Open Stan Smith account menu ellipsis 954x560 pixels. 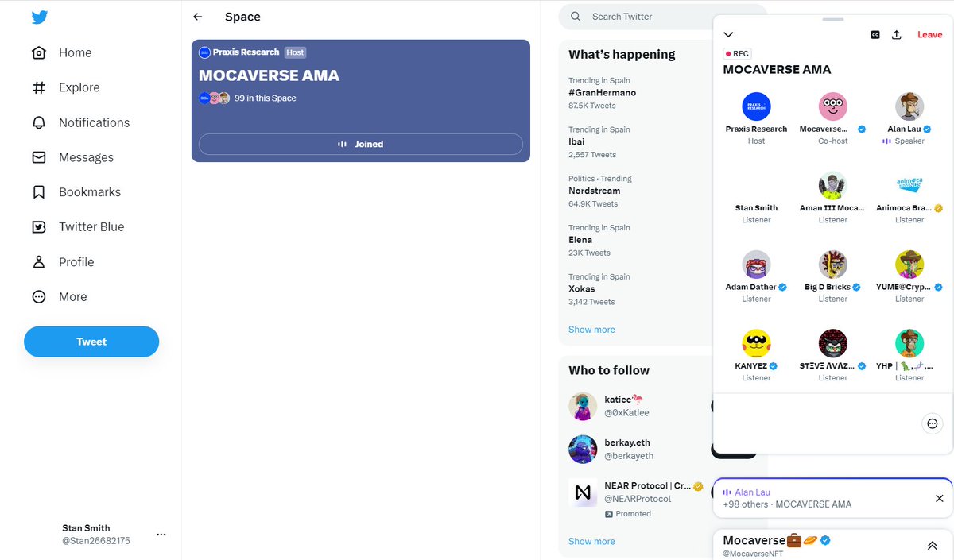click(x=161, y=535)
